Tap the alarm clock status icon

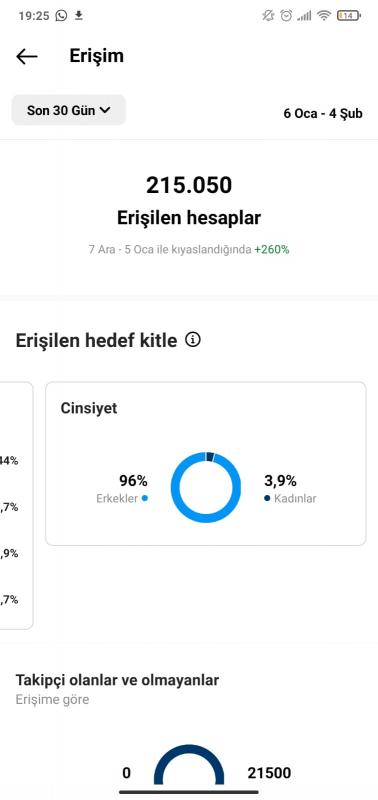pos(287,16)
